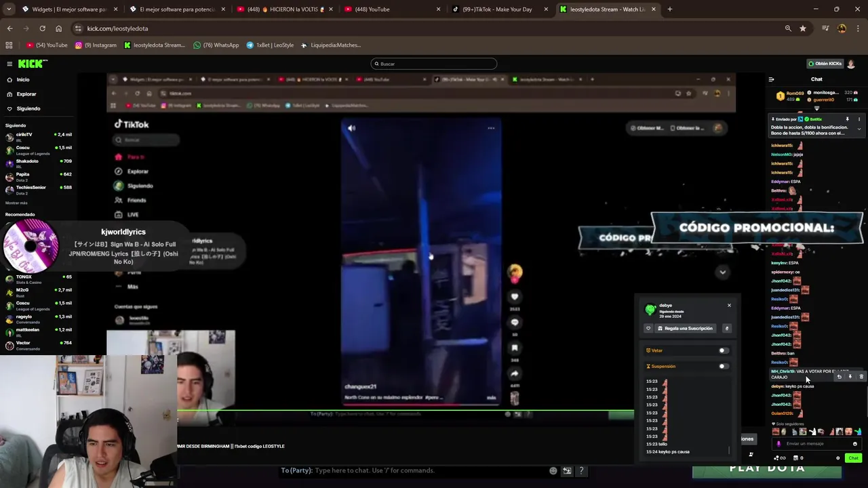
Task: Save the TikTok video bookmark icon
Action: click(515, 348)
